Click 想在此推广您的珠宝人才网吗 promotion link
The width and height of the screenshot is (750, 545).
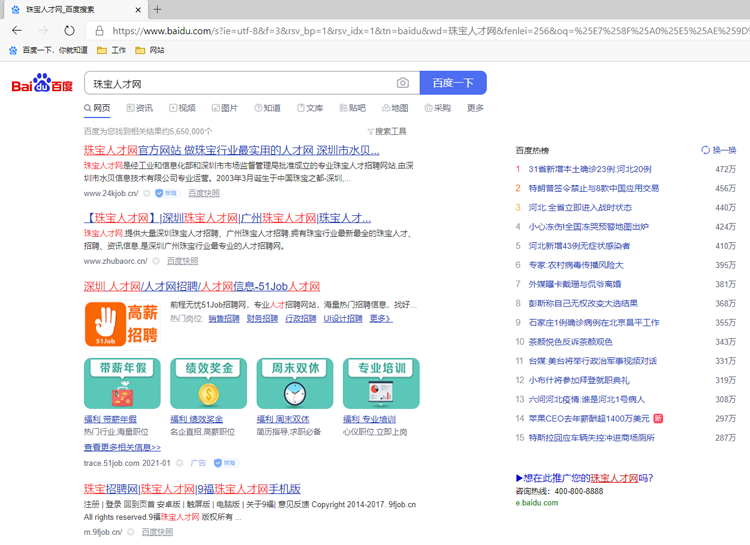coord(585,478)
